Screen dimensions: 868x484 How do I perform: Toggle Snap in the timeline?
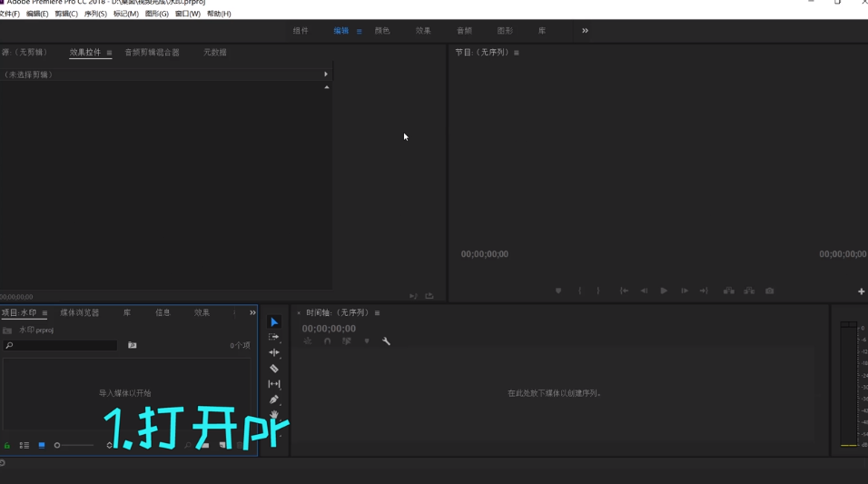point(327,341)
